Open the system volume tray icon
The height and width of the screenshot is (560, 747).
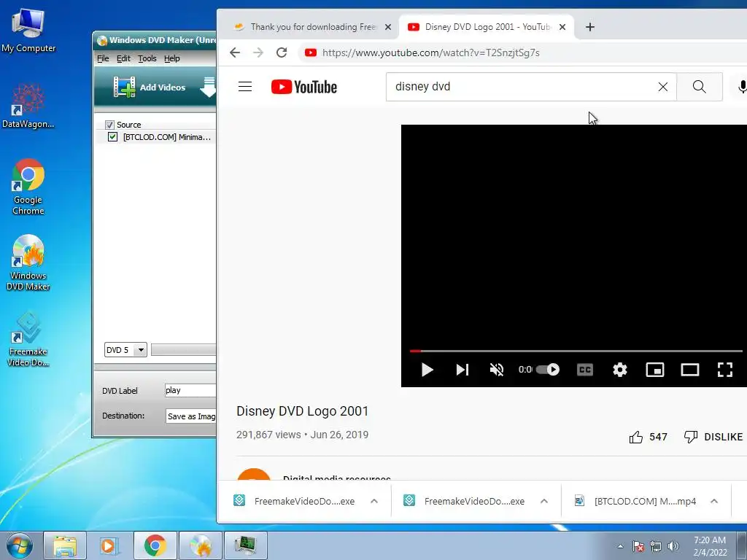pyautogui.click(x=673, y=546)
